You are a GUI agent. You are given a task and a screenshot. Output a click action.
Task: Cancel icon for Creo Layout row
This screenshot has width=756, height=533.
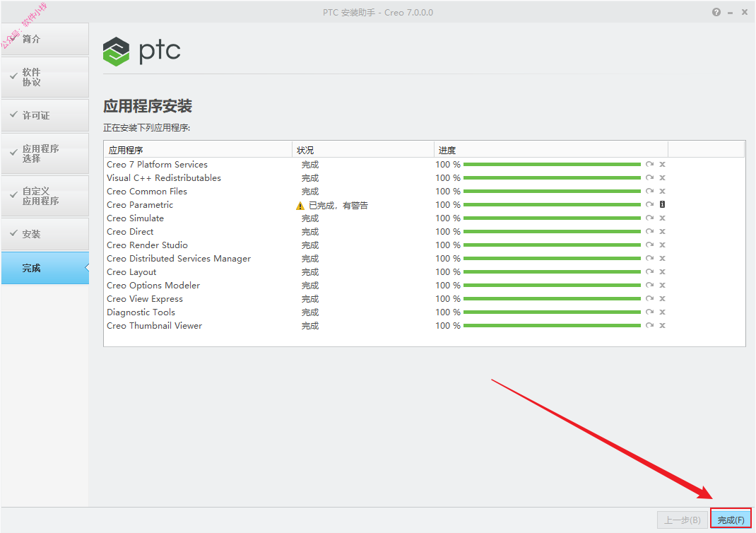663,272
